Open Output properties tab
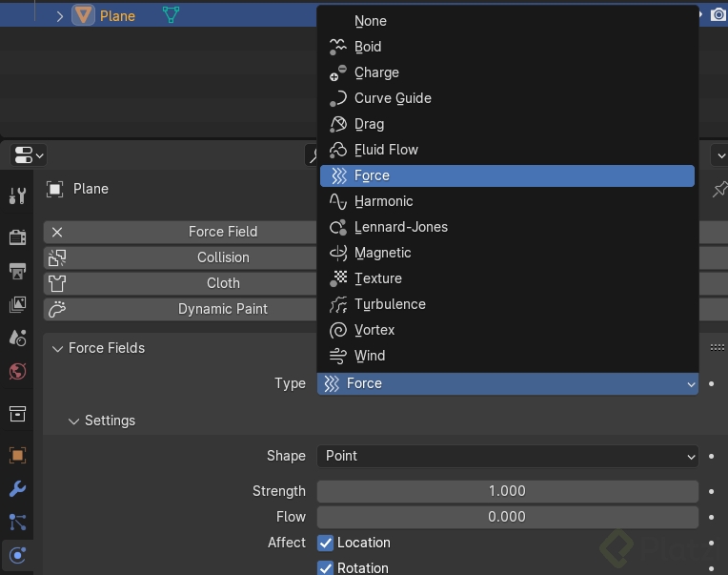This screenshot has width=728, height=575. tap(17, 272)
